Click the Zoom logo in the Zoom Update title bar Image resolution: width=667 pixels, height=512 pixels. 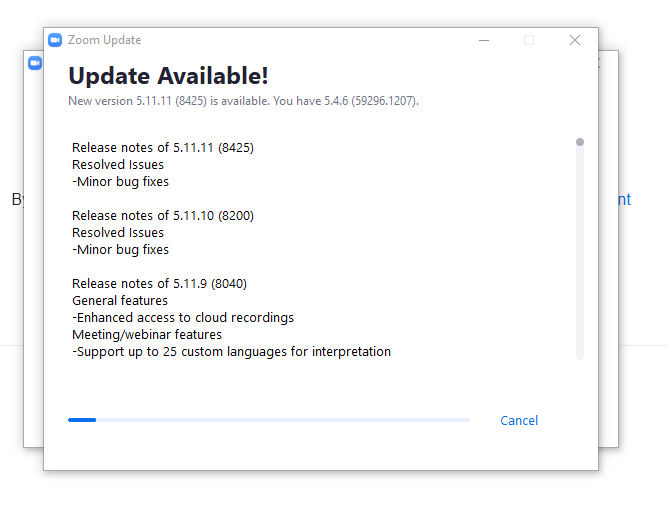55,40
